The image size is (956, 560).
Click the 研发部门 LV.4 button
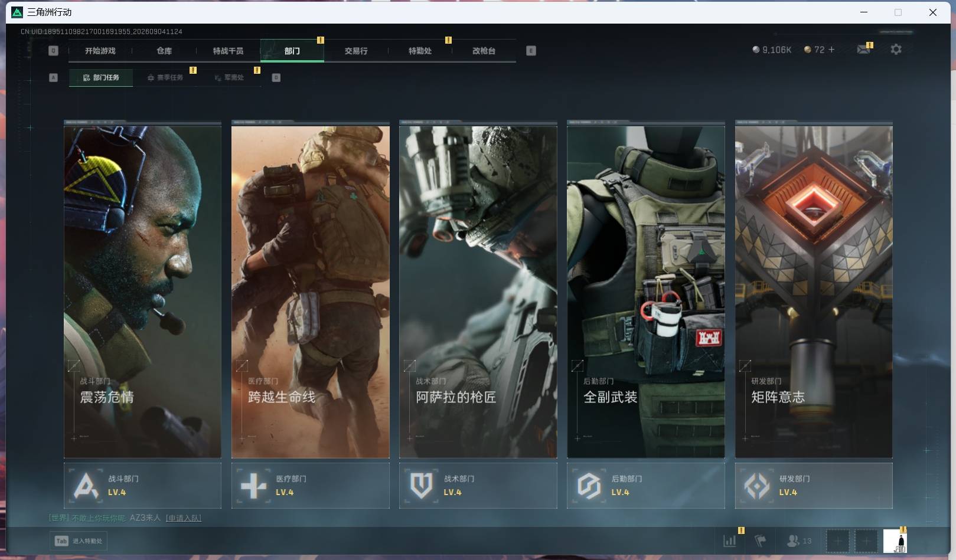[813, 486]
